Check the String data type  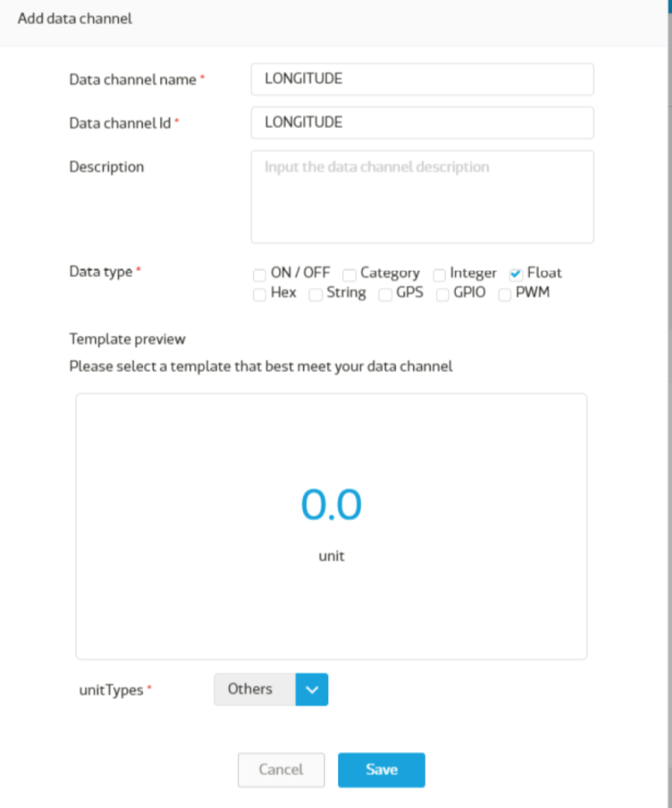[315, 295]
